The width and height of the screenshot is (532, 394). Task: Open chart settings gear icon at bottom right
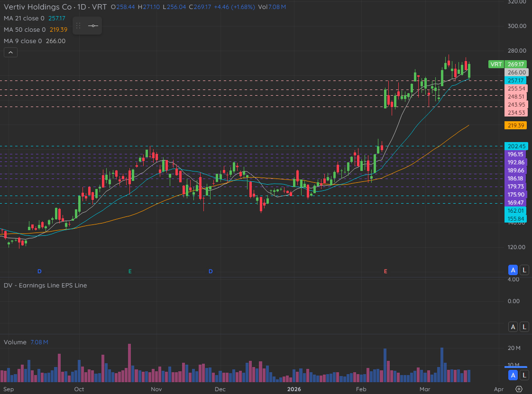pos(519,389)
